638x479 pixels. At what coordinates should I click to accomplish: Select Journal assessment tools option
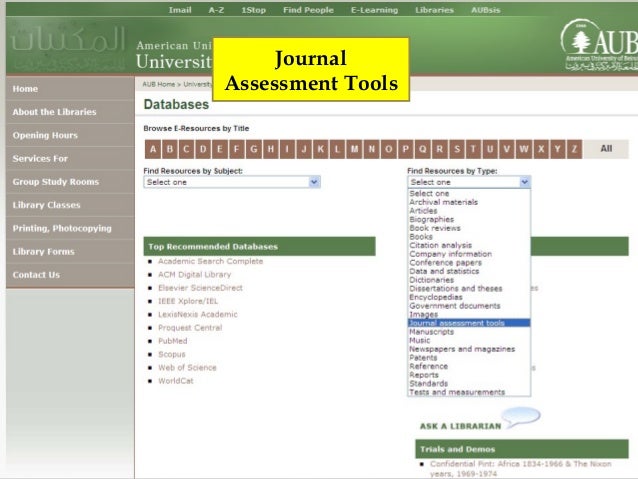(469, 323)
